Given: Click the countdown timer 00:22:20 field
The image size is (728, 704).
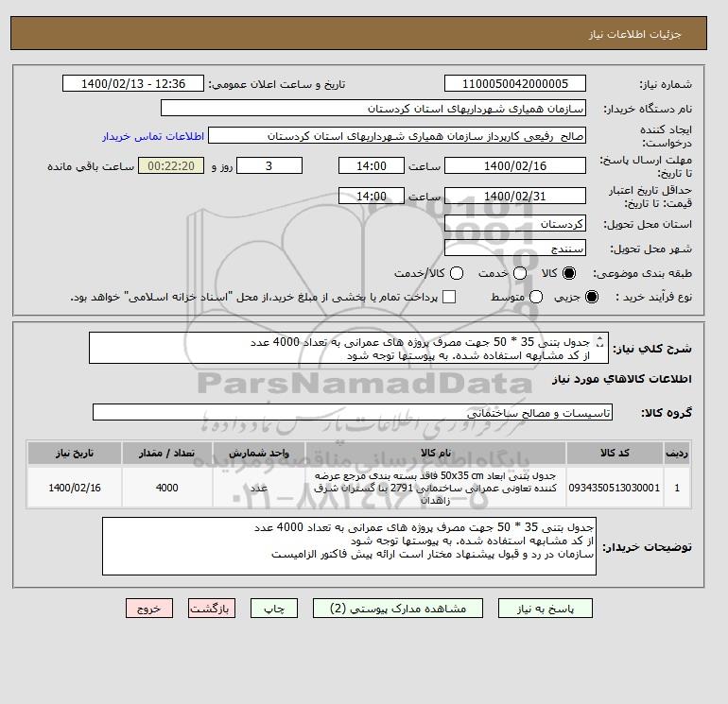Looking at the screenshot, I should [x=171, y=165].
